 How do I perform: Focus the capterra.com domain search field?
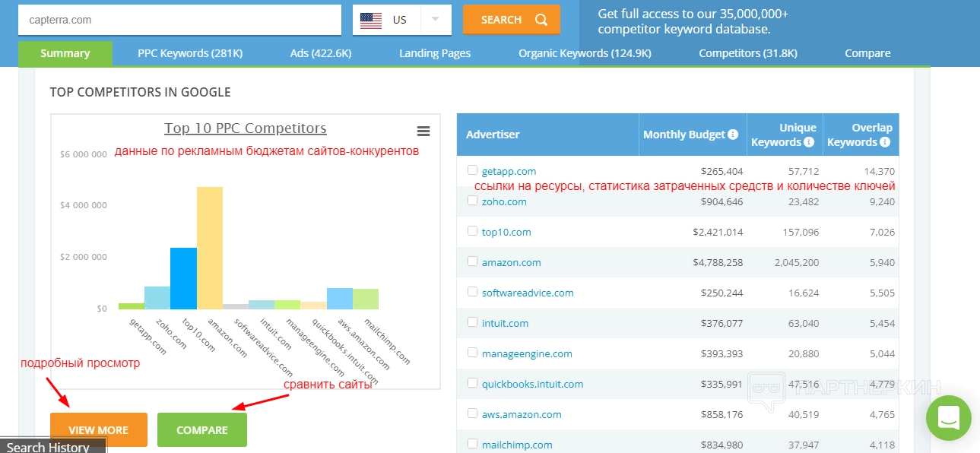(x=179, y=20)
